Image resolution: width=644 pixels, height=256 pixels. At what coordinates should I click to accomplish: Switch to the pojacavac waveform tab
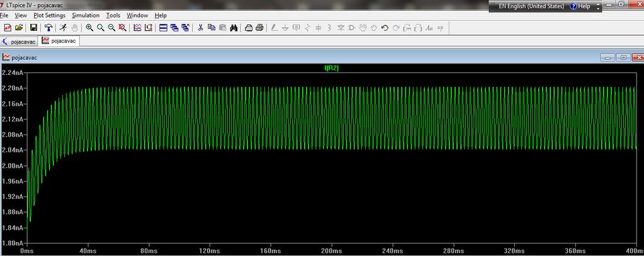pos(59,41)
